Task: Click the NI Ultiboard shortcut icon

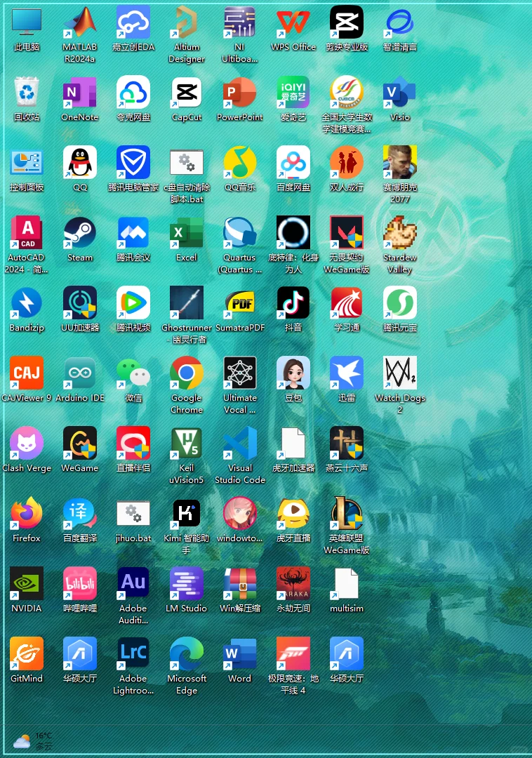Action: pyautogui.click(x=239, y=22)
